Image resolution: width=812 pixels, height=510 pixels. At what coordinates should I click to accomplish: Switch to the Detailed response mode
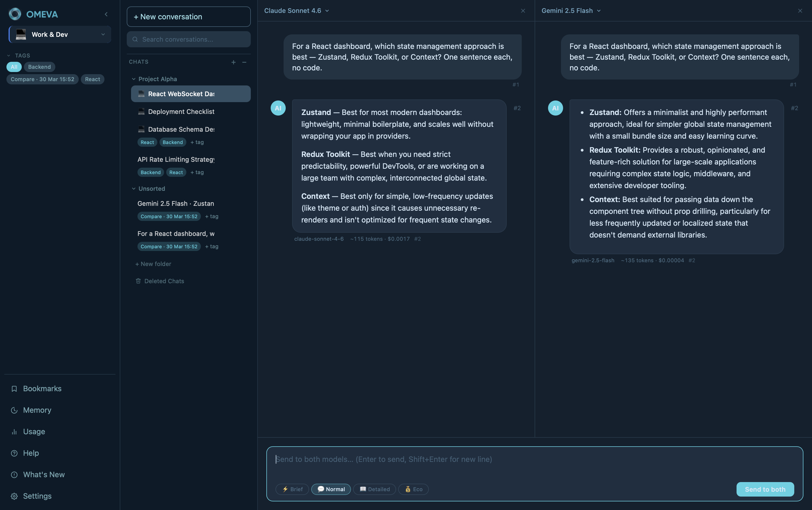(x=375, y=489)
